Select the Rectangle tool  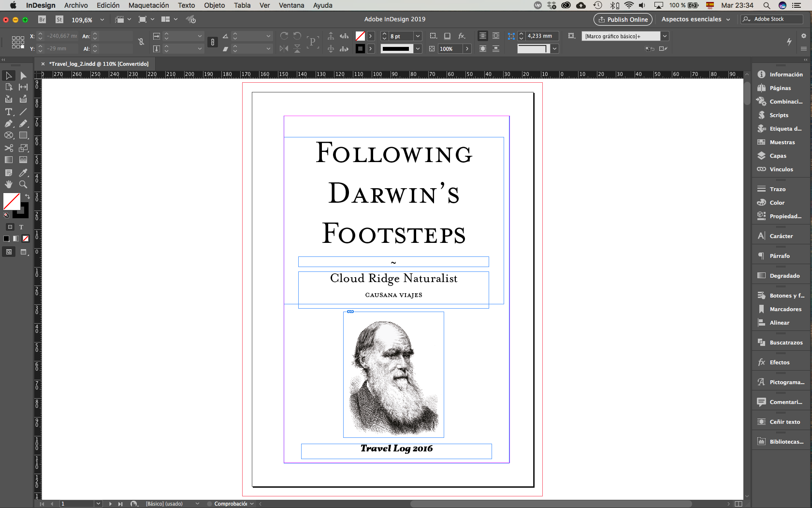(x=23, y=135)
